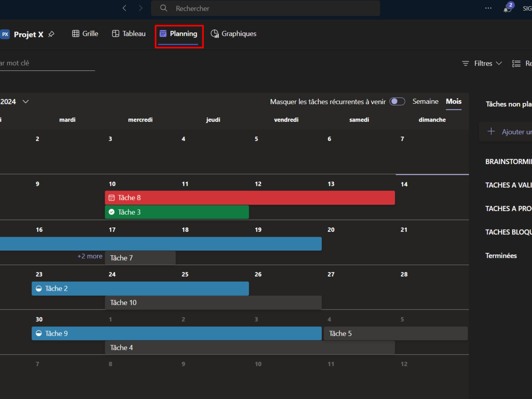This screenshot has height=399, width=532.
Task: Expand the +2 more tasks link
Action: (x=90, y=256)
